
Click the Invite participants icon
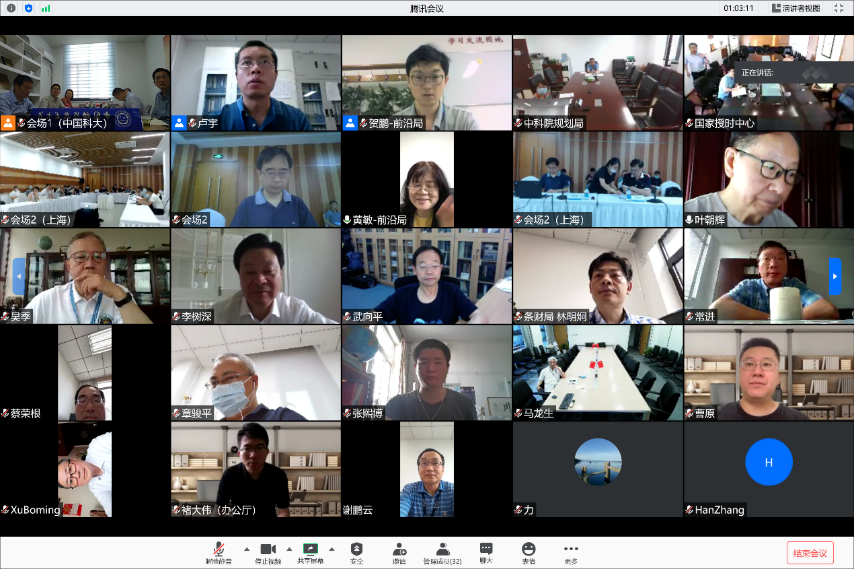[399, 551]
